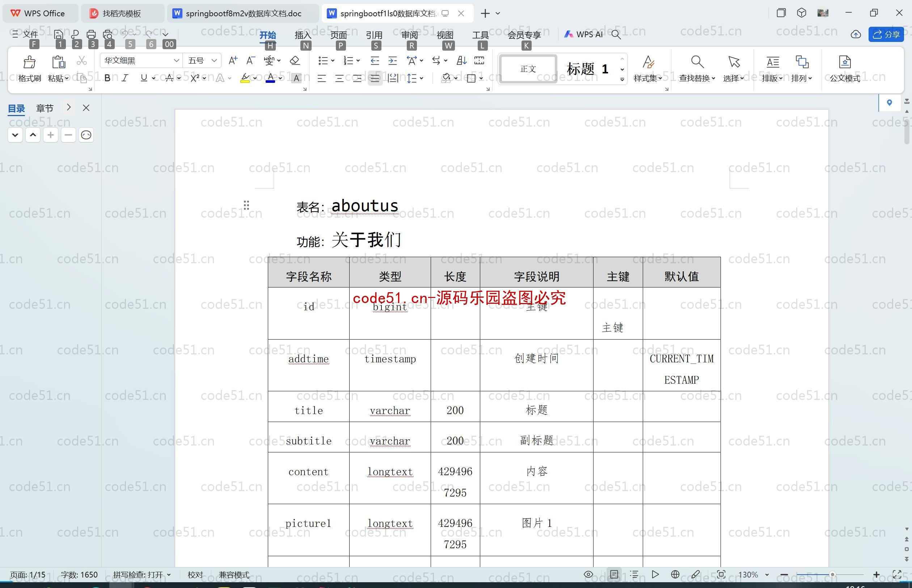Click the Official Document Mode (公文模式) icon

point(845,62)
